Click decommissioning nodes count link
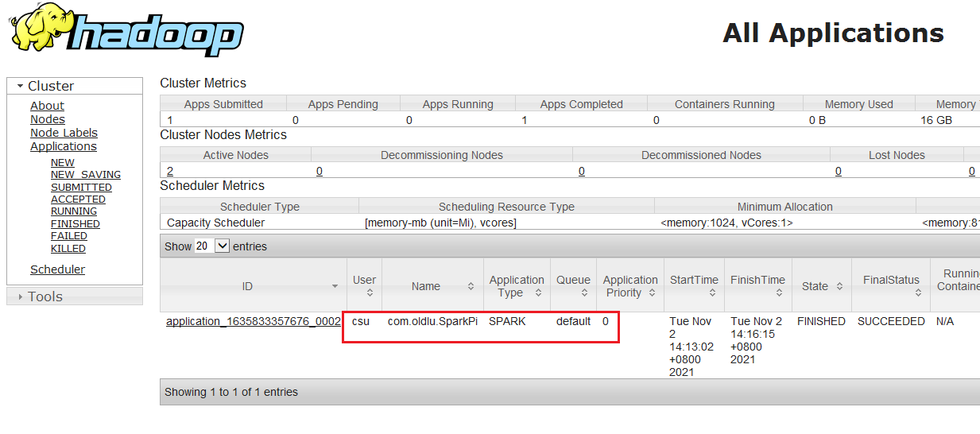The width and height of the screenshot is (980, 434). 320,171
